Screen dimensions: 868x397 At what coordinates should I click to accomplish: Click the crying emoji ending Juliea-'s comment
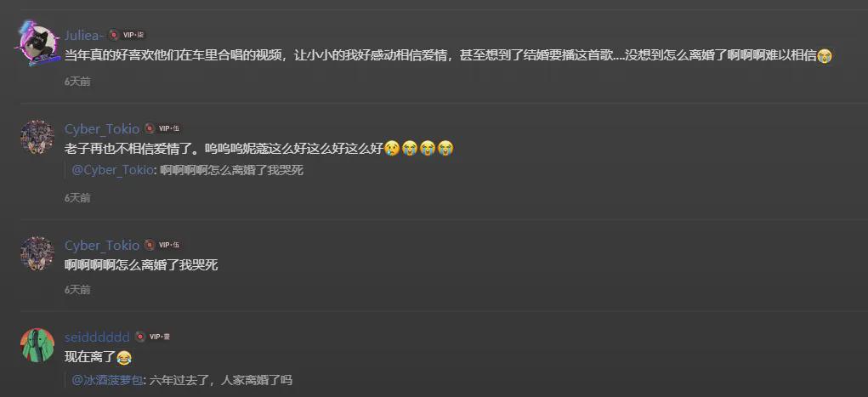pos(825,55)
